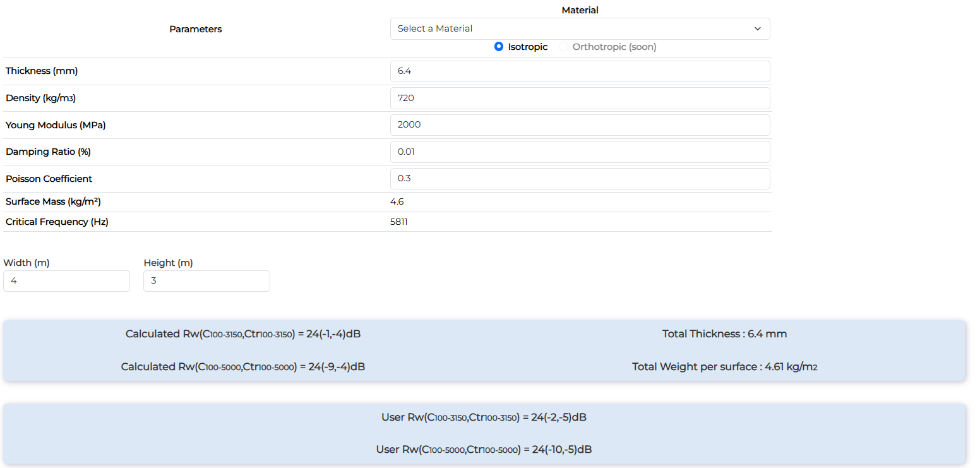Click the Height (m) input field
Viewport: 980px width, 468px height.
206,281
